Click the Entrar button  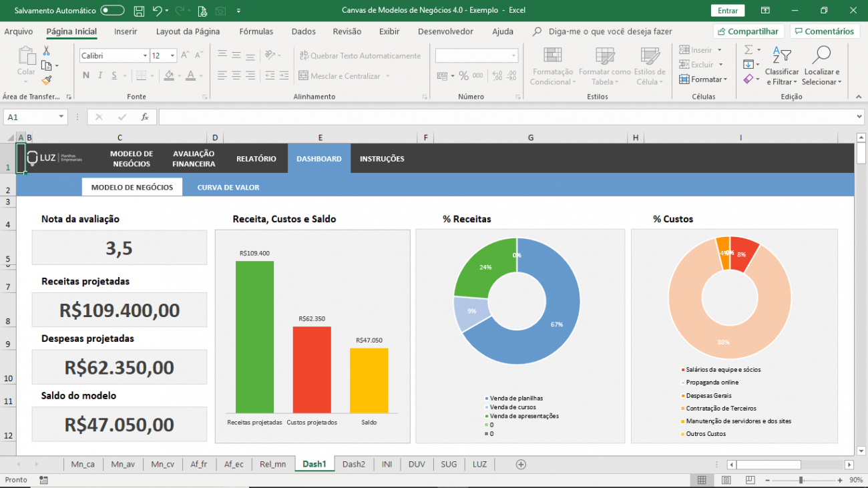click(x=727, y=11)
